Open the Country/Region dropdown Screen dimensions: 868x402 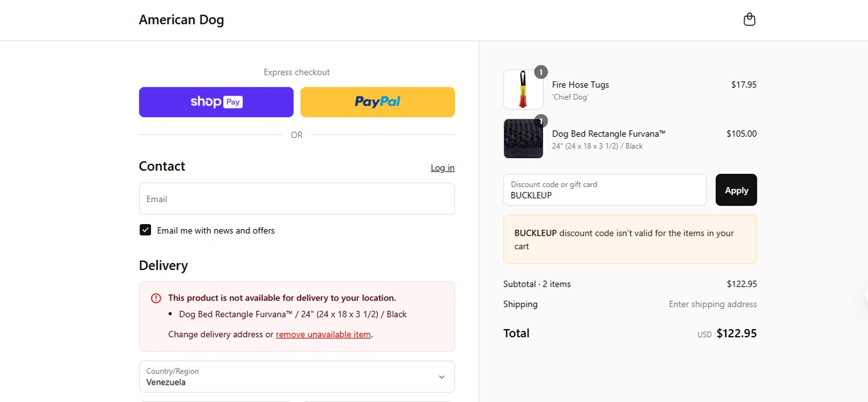pos(297,377)
